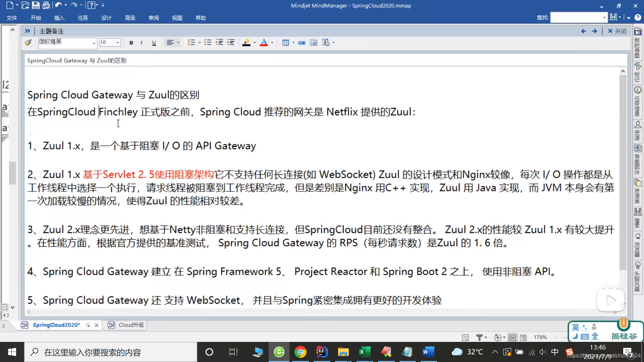Image resolution: width=644 pixels, height=362 pixels.
Task: Open the 审阅 ribbon tab
Action: [154, 18]
